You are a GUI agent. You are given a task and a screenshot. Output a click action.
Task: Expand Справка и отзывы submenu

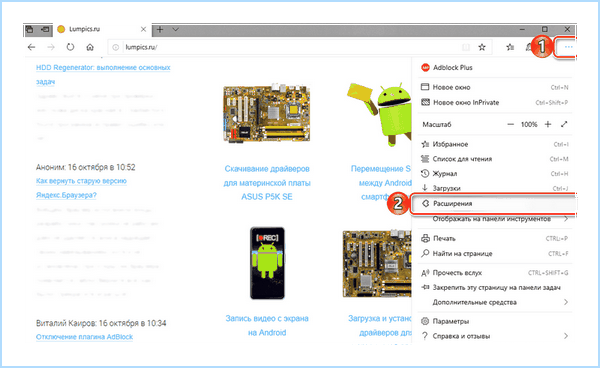[494, 336]
